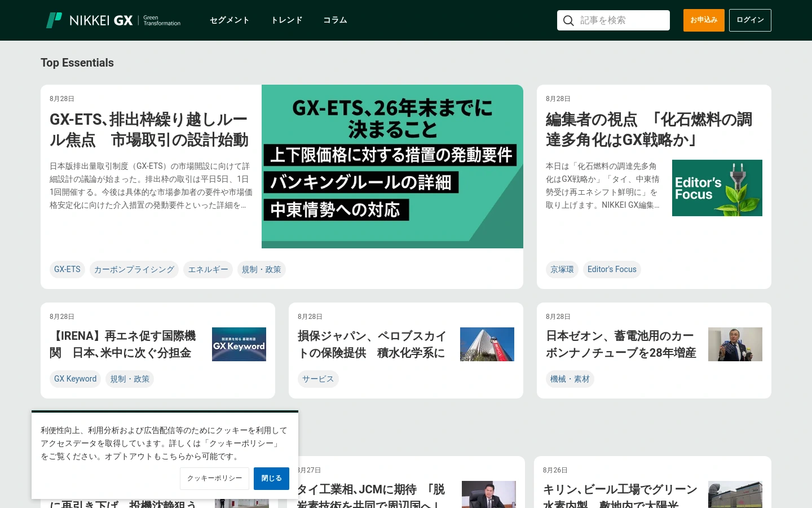Select the エネルギー tag
Screen dimensions: 812x508
pos(208,270)
